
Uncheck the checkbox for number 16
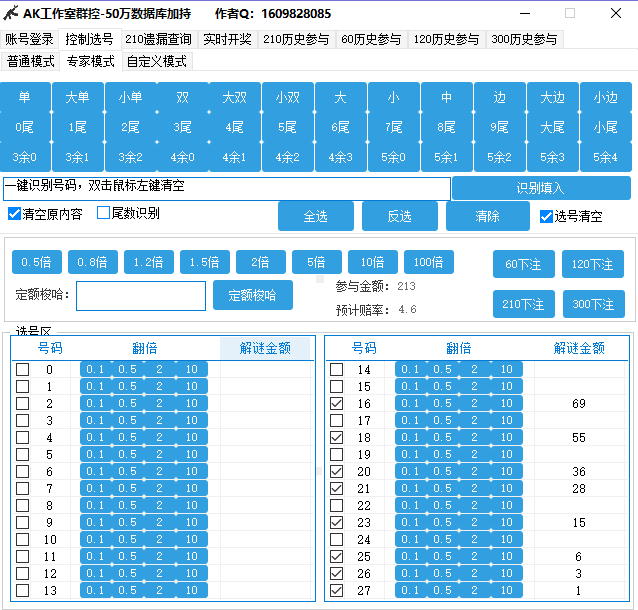[336, 404]
